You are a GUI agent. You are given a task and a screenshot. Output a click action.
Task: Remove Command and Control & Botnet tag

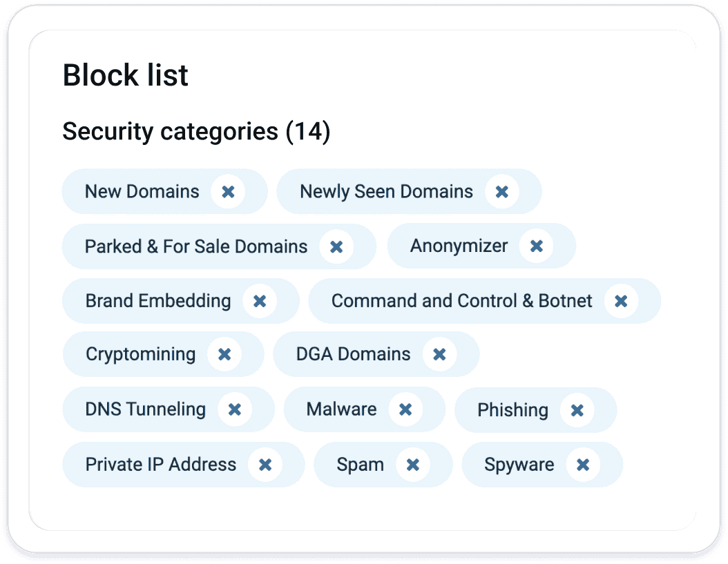pyautogui.click(x=621, y=301)
